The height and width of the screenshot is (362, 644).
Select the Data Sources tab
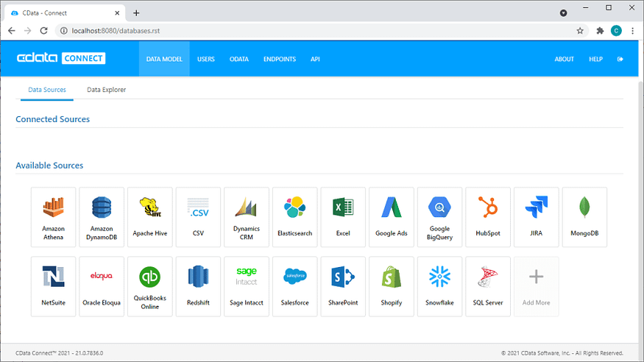click(47, 90)
